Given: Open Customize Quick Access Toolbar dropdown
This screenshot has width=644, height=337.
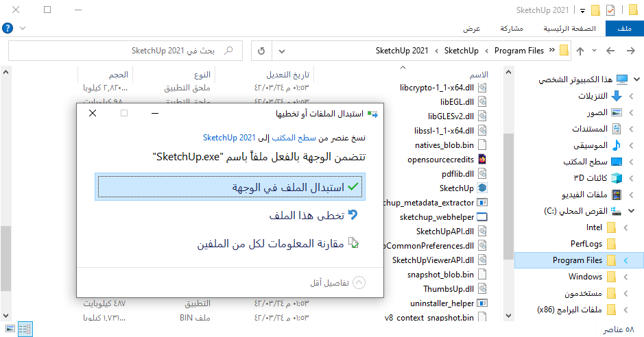Looking at the screenshot, I should pyautogui.click(x=582, y=11).
